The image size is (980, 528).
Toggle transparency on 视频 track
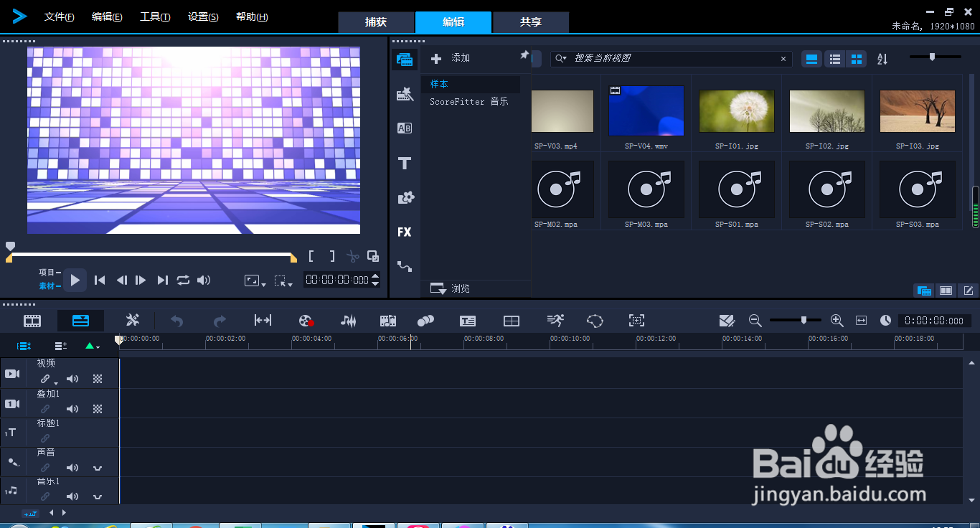(98, 379)
